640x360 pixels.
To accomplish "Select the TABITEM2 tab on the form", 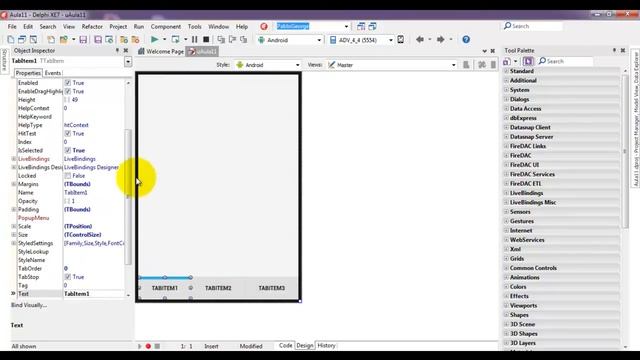I will coord(218,288).
